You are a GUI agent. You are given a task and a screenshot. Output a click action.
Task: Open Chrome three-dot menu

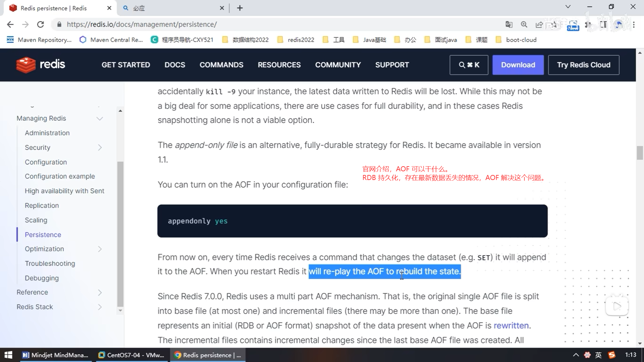pos(634,24)
